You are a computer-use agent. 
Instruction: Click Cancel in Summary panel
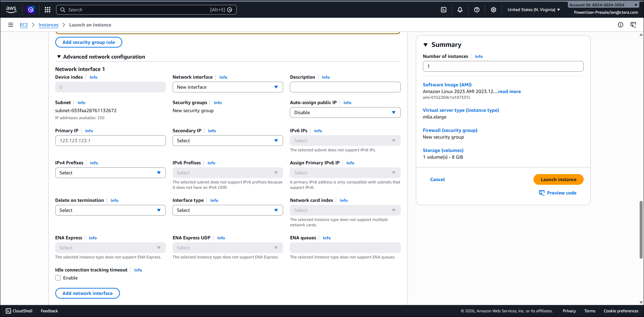coord(437,179)
